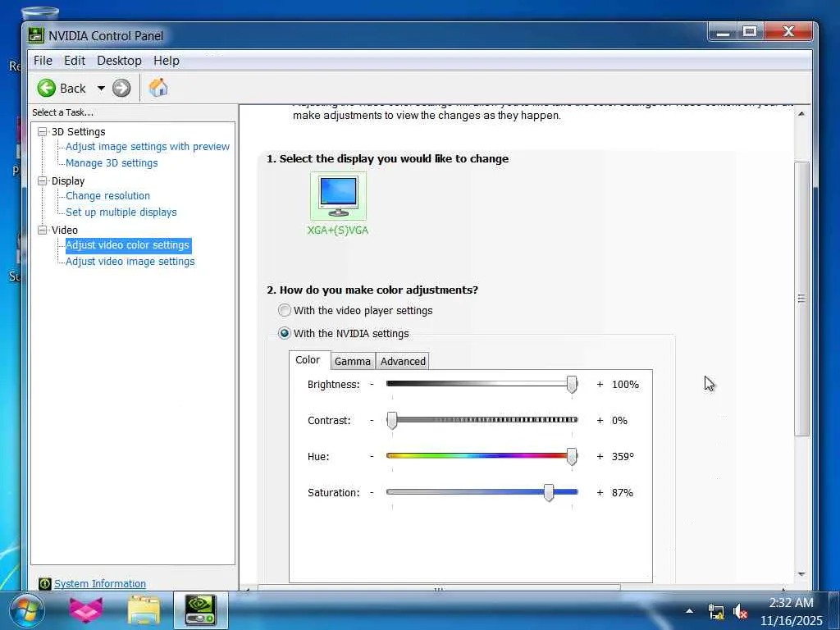Click the grey Forward arrow icon
Viewport: 840px width, 630px height.
(121, 88)
